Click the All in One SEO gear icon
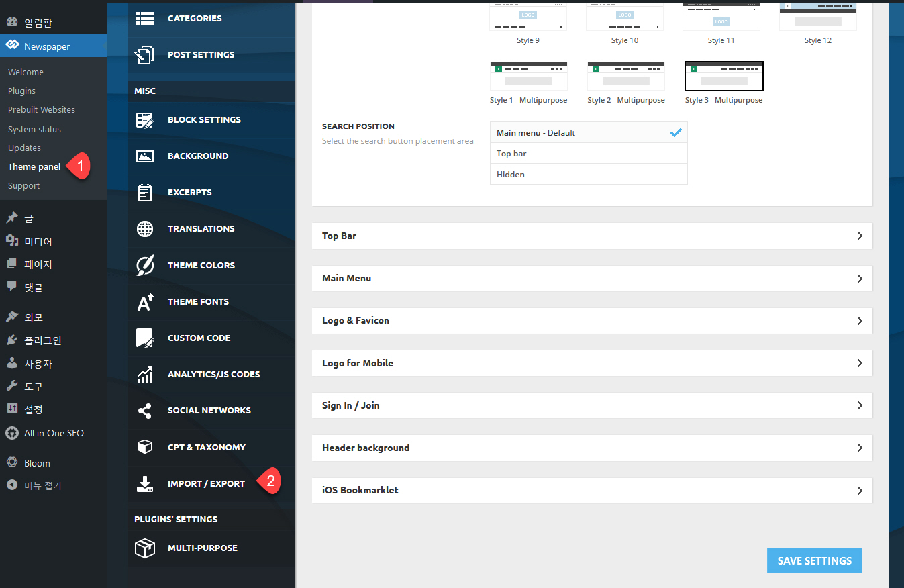This screenshot has width=904, height=588. click(12, 433)
